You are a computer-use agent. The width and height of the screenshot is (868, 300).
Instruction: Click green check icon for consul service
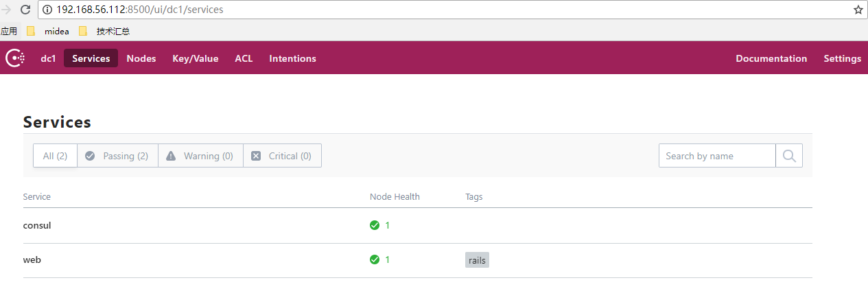[375, 225]
